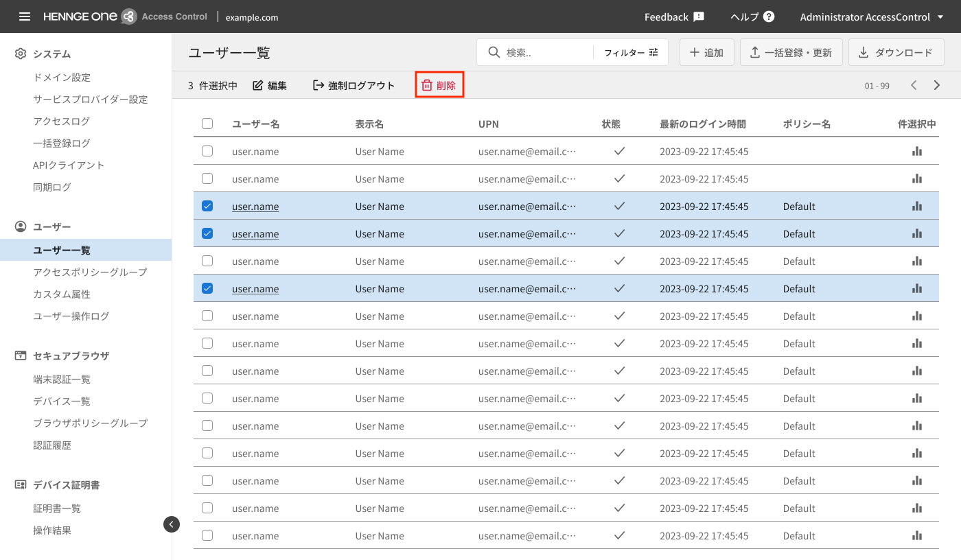Open アクセスログ in the sidebar
Viewport: 961px width, 560px height.
(62, 121)
